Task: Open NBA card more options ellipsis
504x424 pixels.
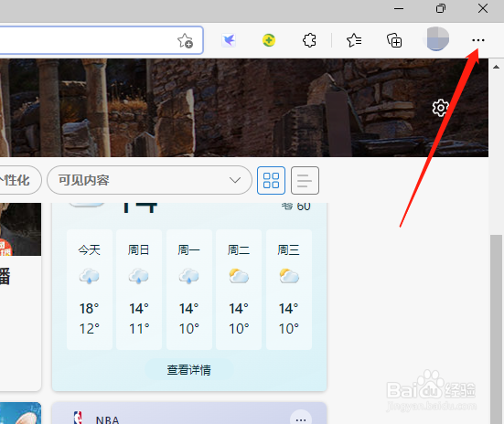Action: pos(301,419)
